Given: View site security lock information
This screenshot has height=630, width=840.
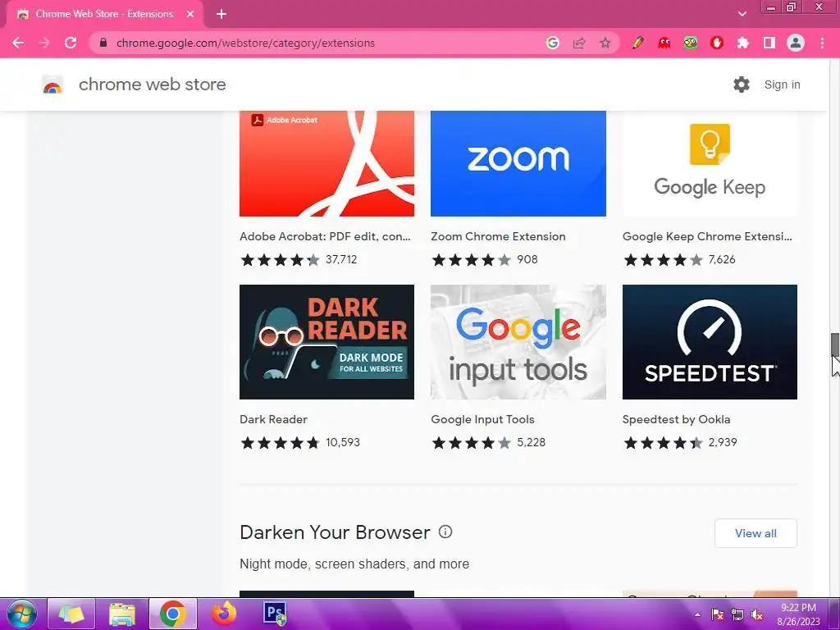Looking at the screenshot, I should coord(103,43).
